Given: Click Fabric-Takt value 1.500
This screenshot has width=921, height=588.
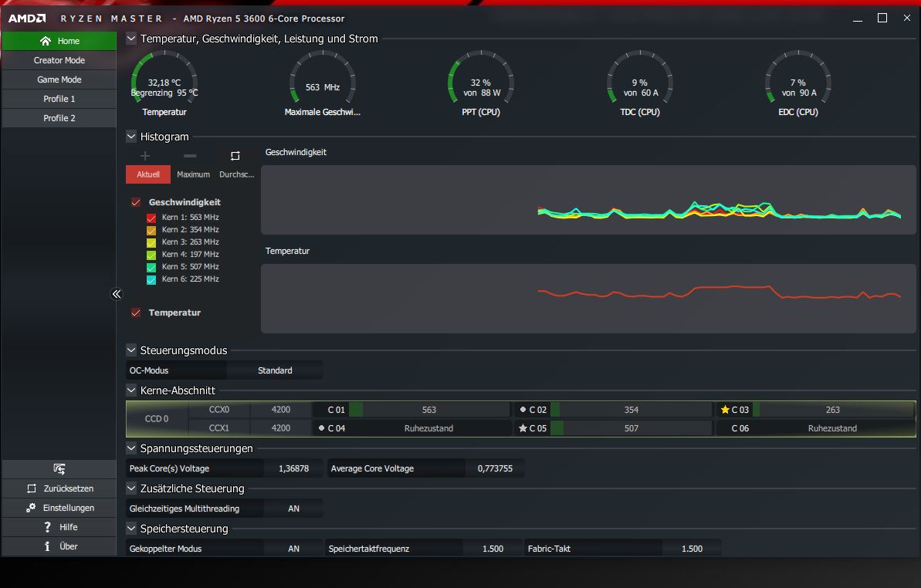Looking at the screenshot, I should [x=692, y=549].
